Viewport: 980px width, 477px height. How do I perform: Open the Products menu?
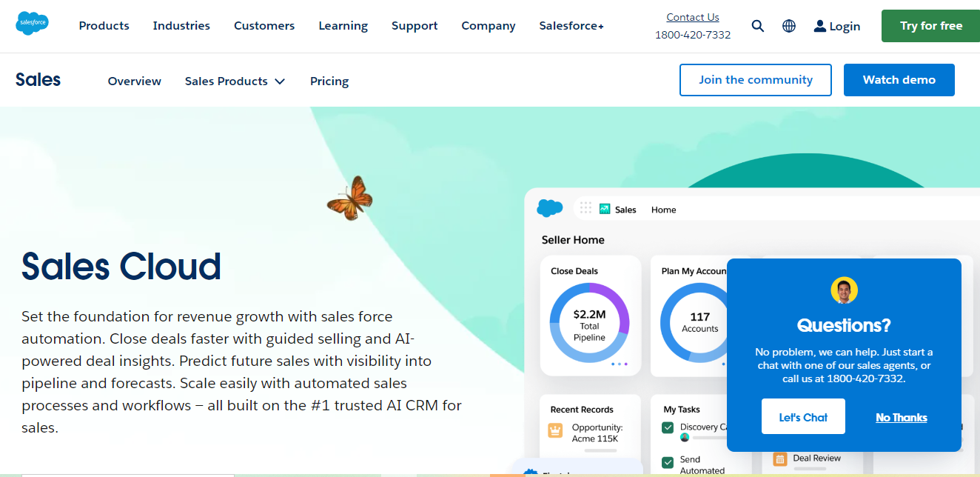pos(104,26)
